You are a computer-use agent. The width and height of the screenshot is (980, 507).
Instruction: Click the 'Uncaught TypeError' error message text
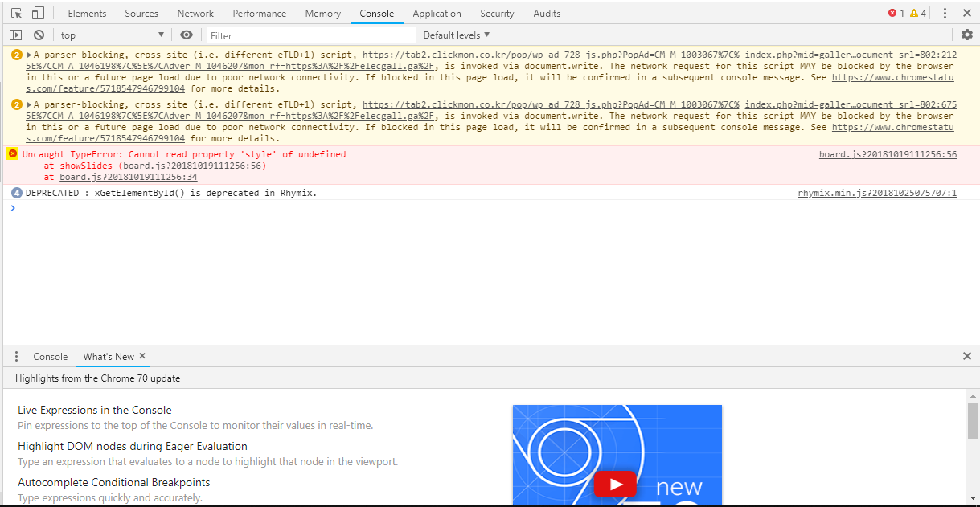pos(184,154)
